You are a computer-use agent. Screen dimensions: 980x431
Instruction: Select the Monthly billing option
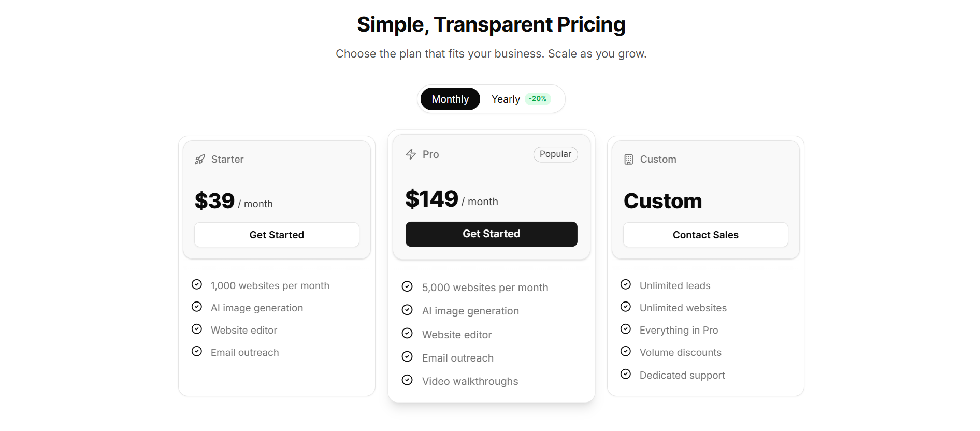point(450,98)
